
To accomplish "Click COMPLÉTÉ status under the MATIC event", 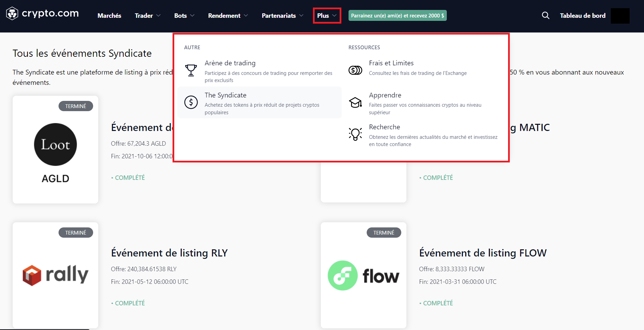I will tap(436, 178).
